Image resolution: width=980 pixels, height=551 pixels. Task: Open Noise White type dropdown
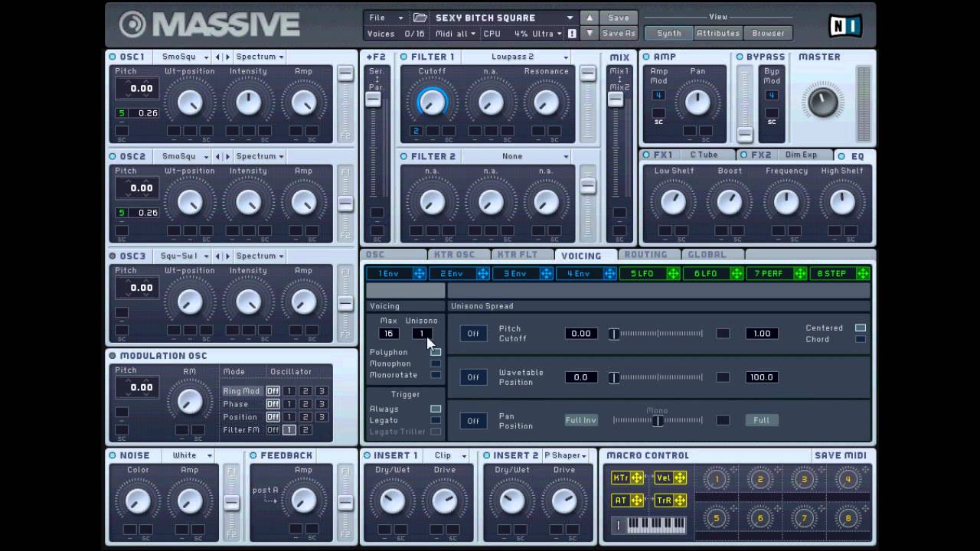pyautogui.click(x=188, y=455)
